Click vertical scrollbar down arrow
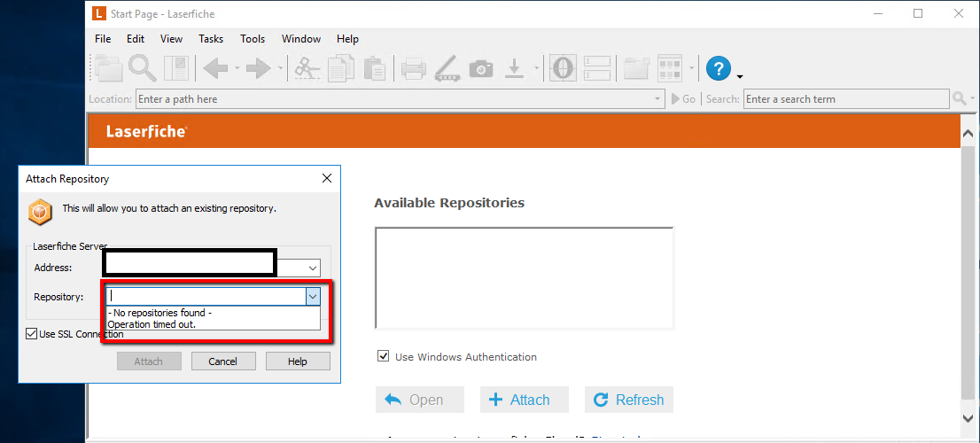 (968, 417)
